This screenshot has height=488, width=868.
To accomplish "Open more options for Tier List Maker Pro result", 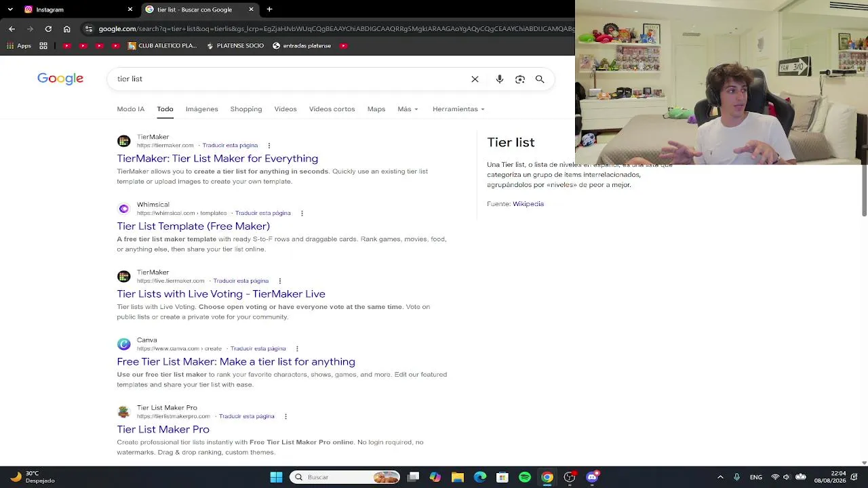I will point(285,417).
